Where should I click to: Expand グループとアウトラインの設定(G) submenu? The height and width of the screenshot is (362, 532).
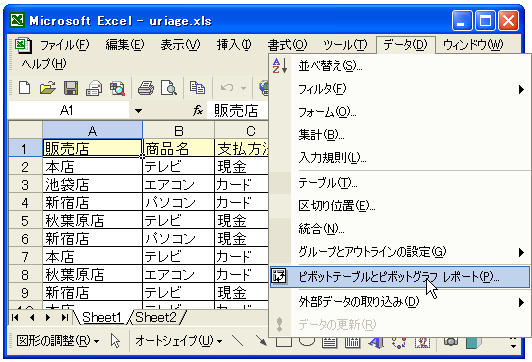point(400,252)
